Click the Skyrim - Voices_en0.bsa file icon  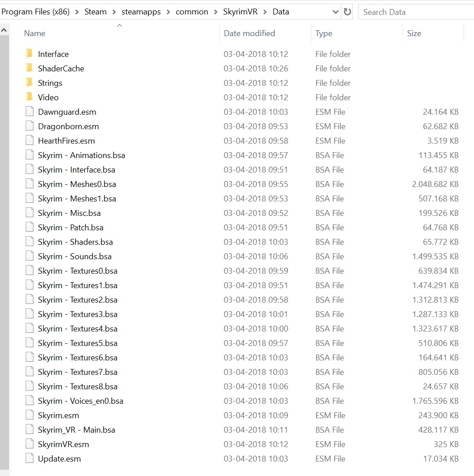tap(29, 401)
